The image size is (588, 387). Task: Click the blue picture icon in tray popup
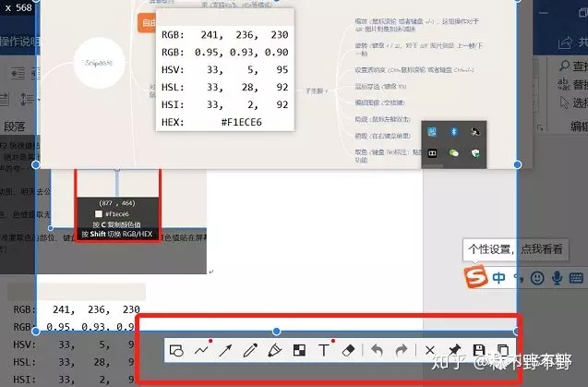click(432, 131)
